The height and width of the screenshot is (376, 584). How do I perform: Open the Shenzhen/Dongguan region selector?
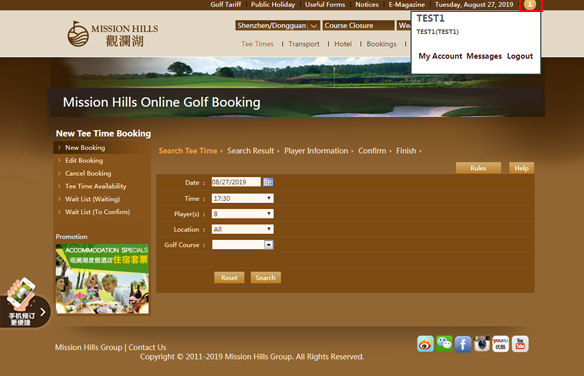[x=277, y=25]
